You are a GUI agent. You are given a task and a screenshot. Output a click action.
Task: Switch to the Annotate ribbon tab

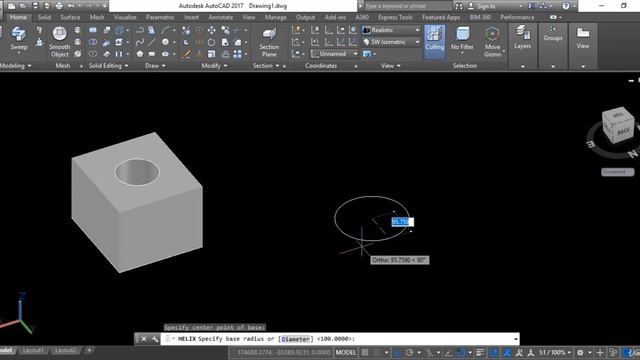click(x=220, y=17)
